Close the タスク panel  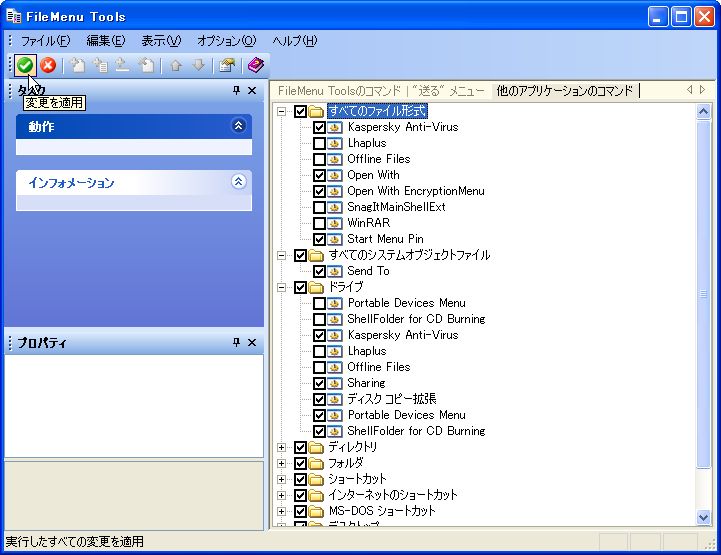(252, 90)
